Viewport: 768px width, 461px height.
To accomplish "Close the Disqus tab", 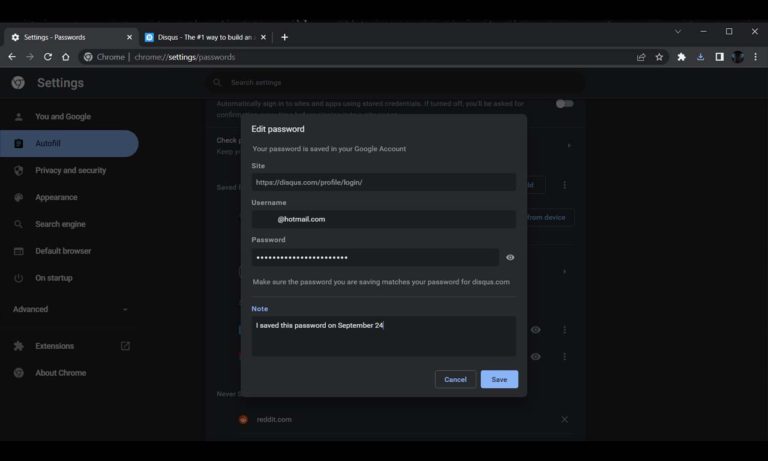I will [264, 37].
